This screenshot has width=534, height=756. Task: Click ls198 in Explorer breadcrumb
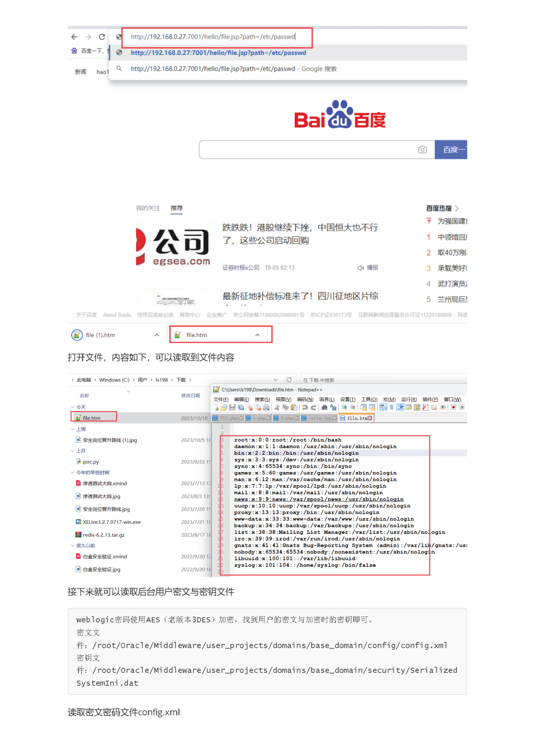162,380
